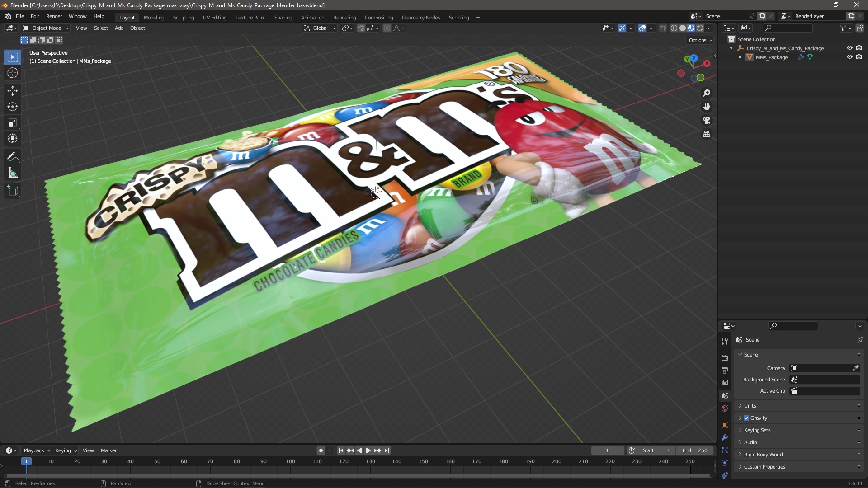Toggle the camera view icon
The height and width of the screenshot is (488, 868).
[x=707, y=120]
